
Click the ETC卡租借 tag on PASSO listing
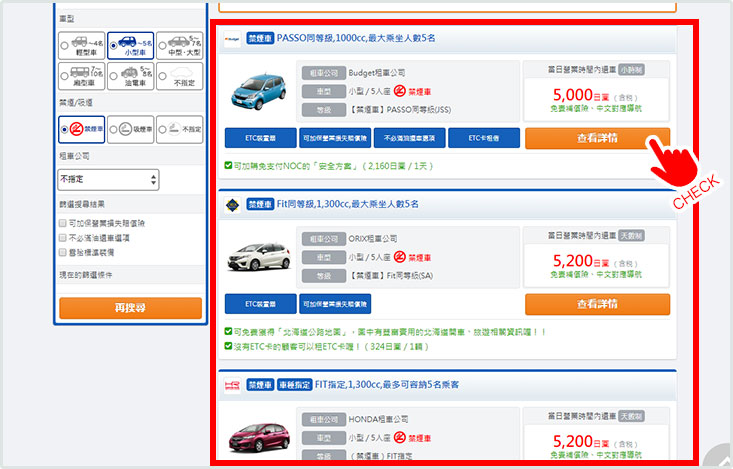coord(483,139)
